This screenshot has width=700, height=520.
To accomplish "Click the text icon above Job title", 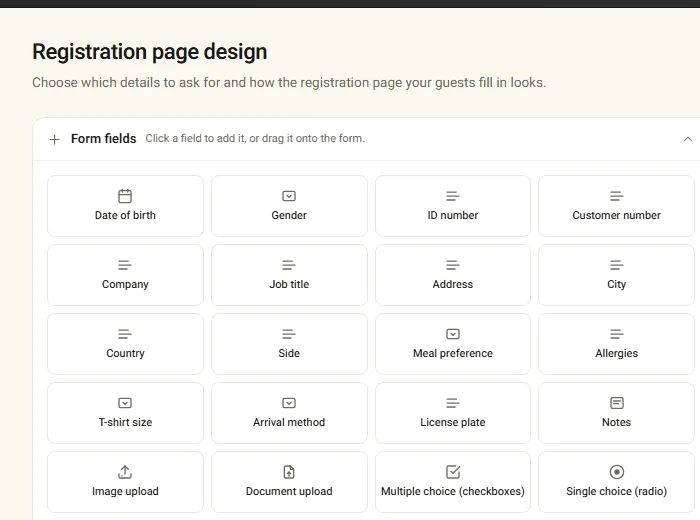I will coord(289,265).
